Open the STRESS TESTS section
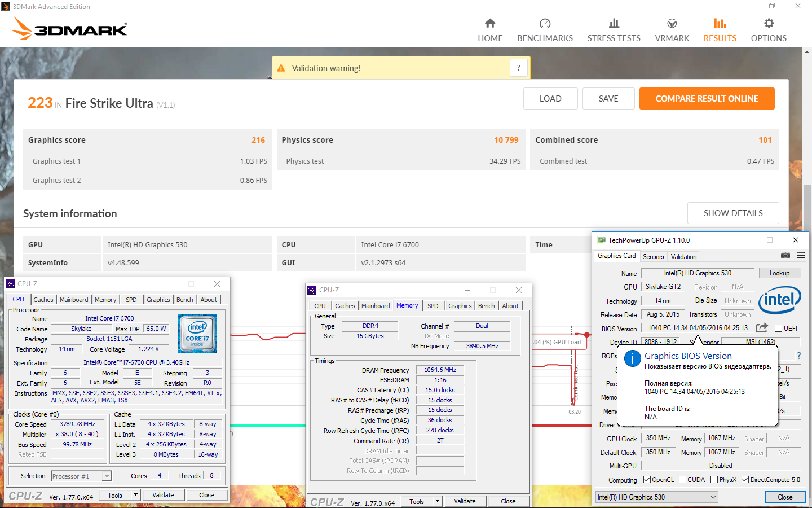This screenshot has height=508, width=812. (x=614, y=30)
